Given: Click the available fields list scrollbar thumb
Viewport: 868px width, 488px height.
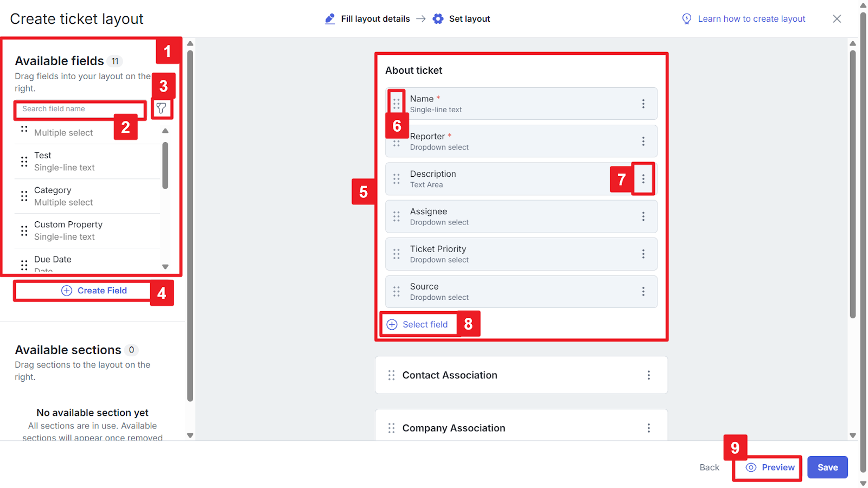Looking at the screenshot, I should 165,165.
